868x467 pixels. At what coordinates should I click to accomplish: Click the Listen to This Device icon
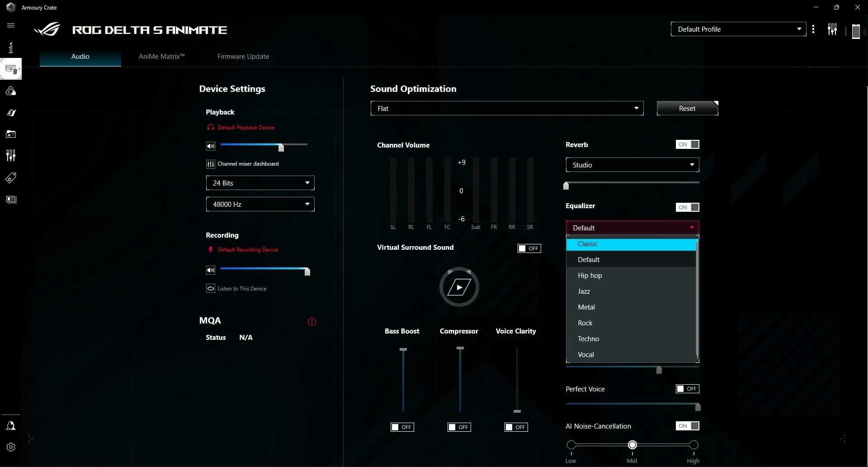pyautogui.click(x=211, y=288)
